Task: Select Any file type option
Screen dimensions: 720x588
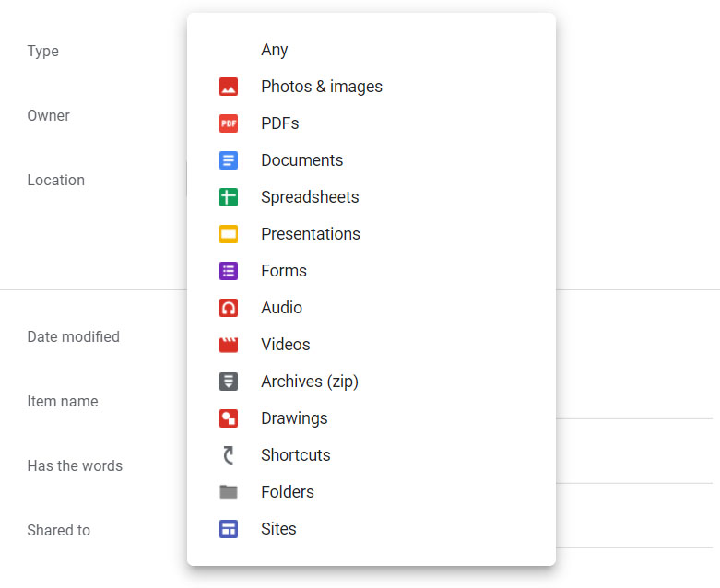Action: [x=275, y=50]
